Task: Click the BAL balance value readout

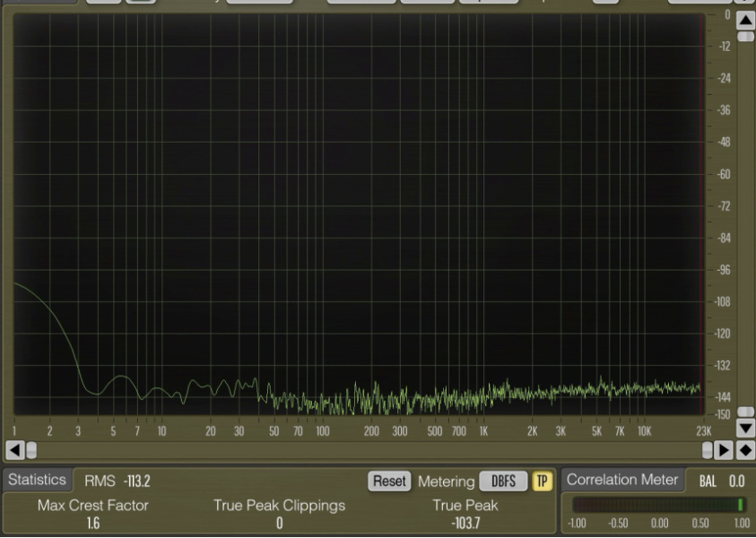Action: pyautogui.click(x=735, y=482)
